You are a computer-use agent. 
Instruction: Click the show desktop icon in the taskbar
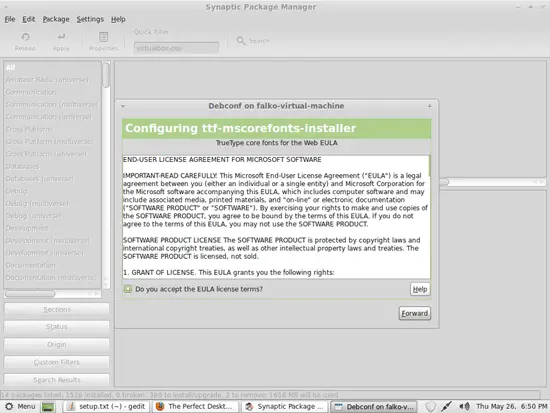tap(48, 407)
